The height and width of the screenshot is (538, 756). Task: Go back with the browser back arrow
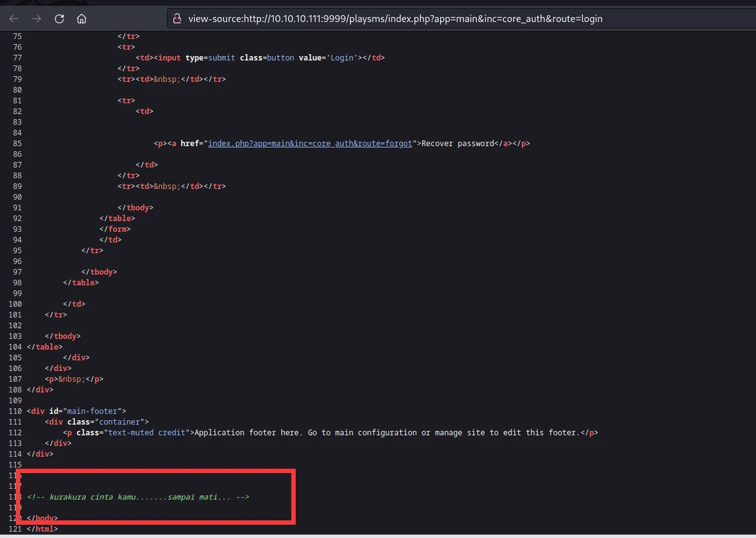(14, 19)
